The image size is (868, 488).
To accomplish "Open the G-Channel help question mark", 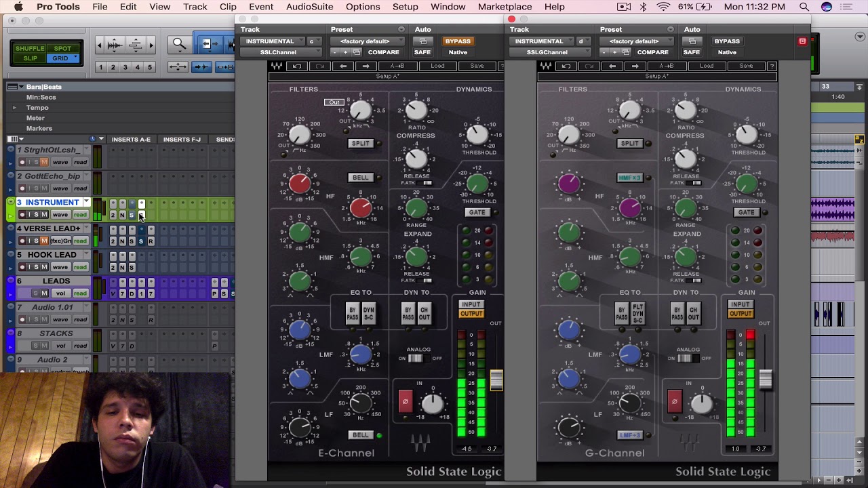I will (x=772, y=66).
